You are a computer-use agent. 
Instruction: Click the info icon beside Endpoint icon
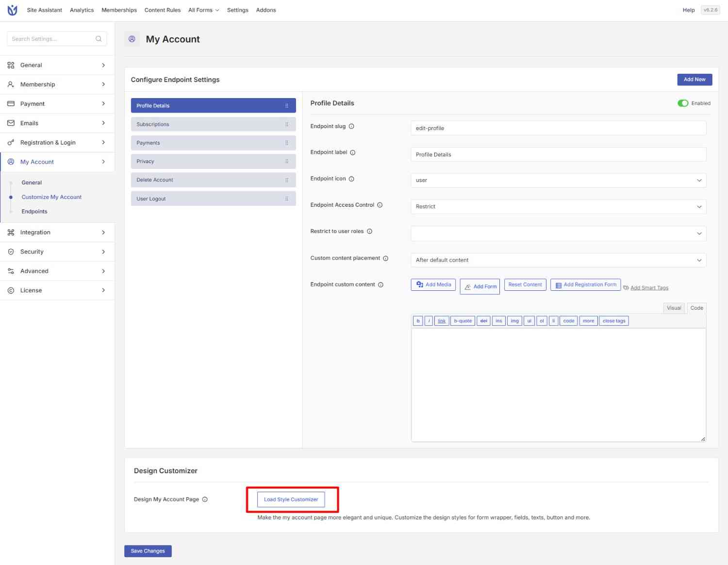tap(351, 179)
